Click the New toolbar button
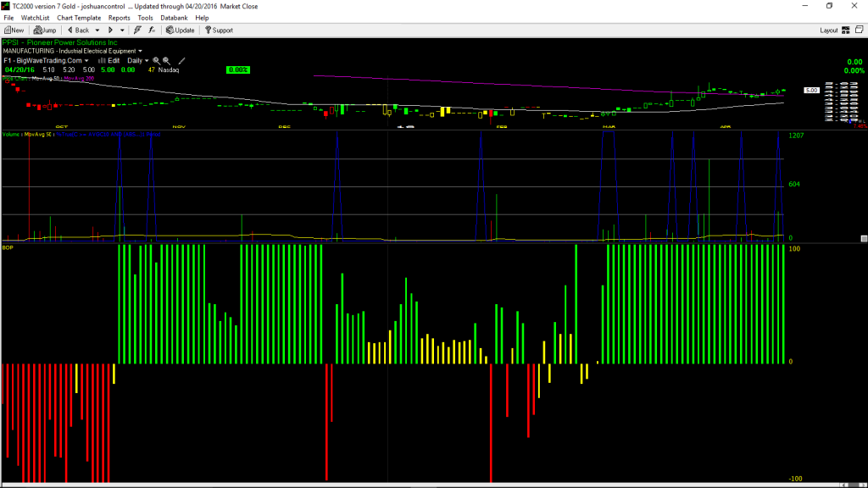This screenshot has width=868, height=488. (x=14, y=30)
